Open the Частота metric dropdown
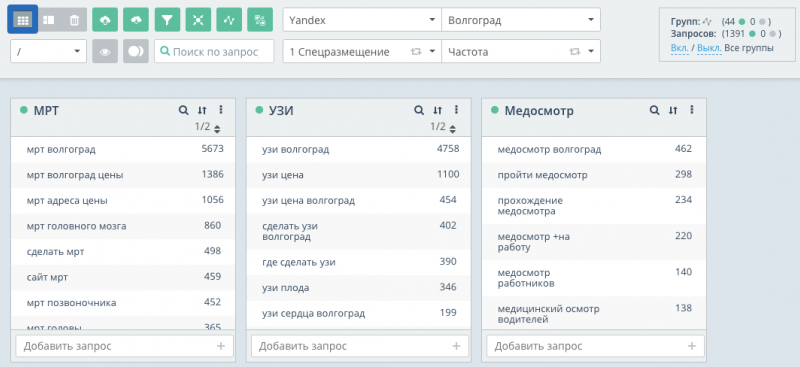This screenshot has height=367, width=800. pyautogui.click(x=521, y=52)
